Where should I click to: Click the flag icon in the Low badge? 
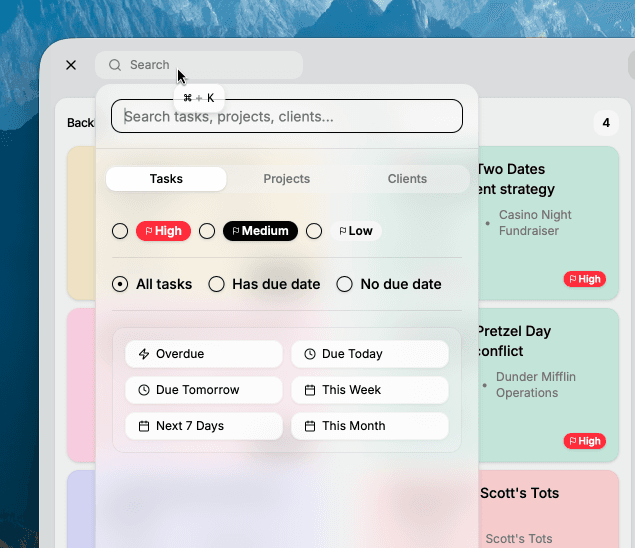coord(343,231)
